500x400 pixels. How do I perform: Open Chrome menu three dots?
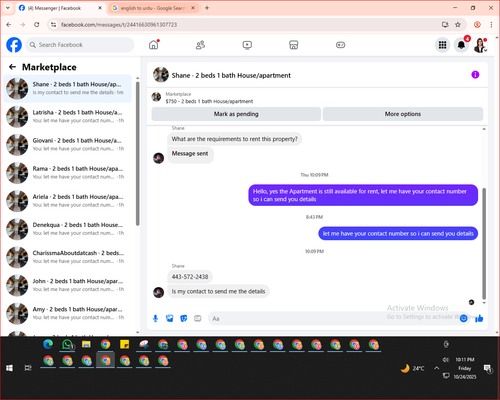tap(491, 24)
